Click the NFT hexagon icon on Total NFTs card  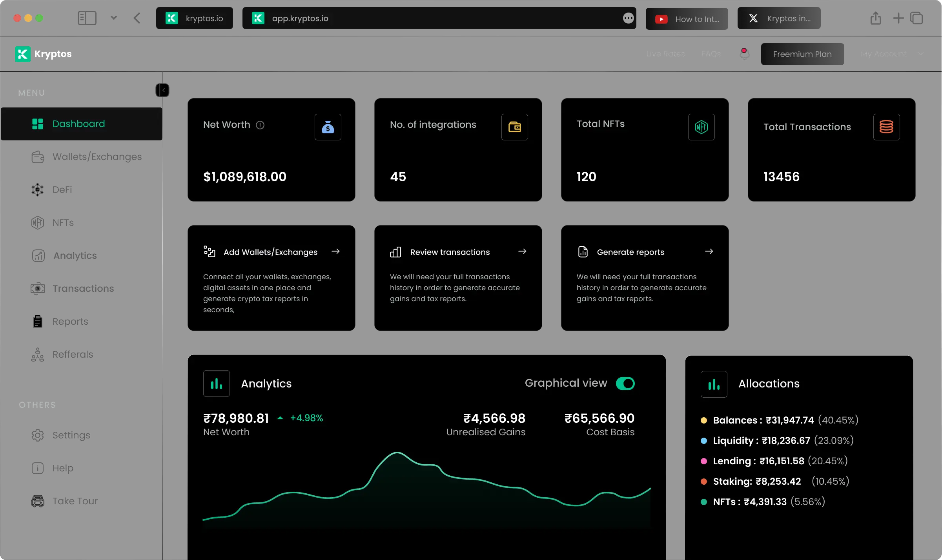click(x=701, y=127)
